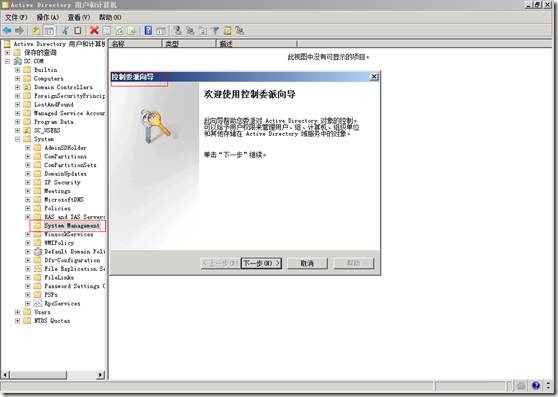Viewport: 558px width, 397px height.
Task: Click the SC.COM domain icon
Action: 17,61
